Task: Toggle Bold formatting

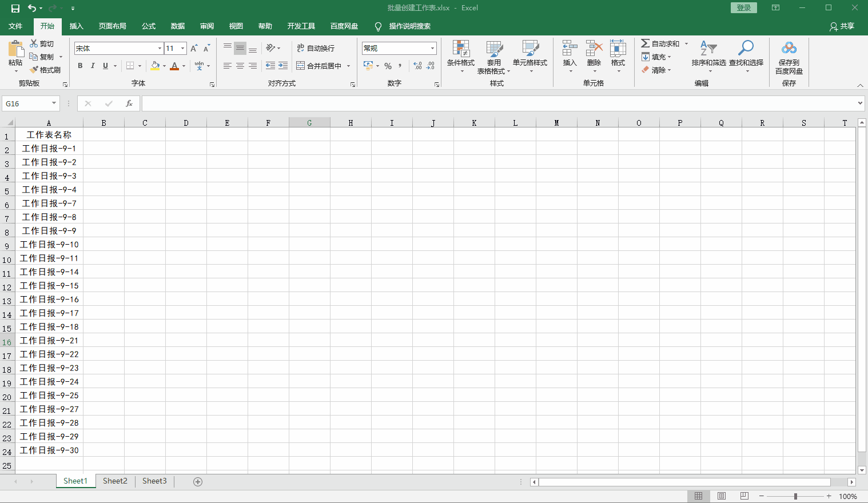Action: point(80,66)
